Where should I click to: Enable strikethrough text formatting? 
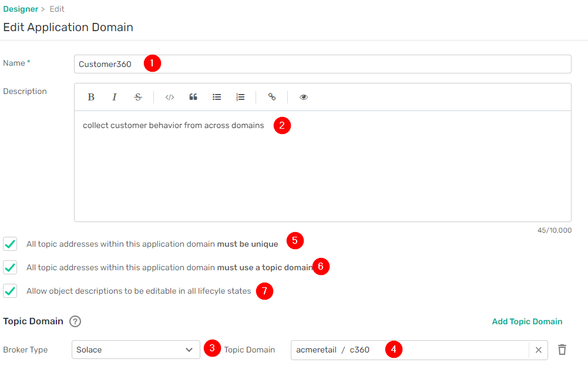(x=138, y=98)
